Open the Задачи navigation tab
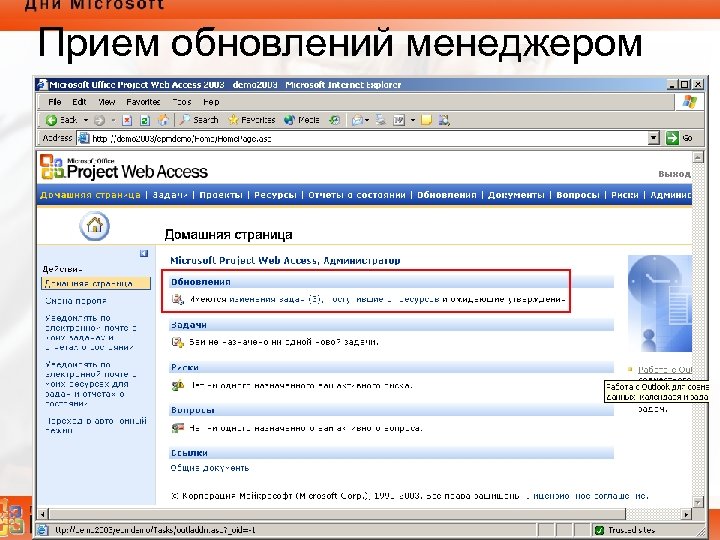 [170, 195]
